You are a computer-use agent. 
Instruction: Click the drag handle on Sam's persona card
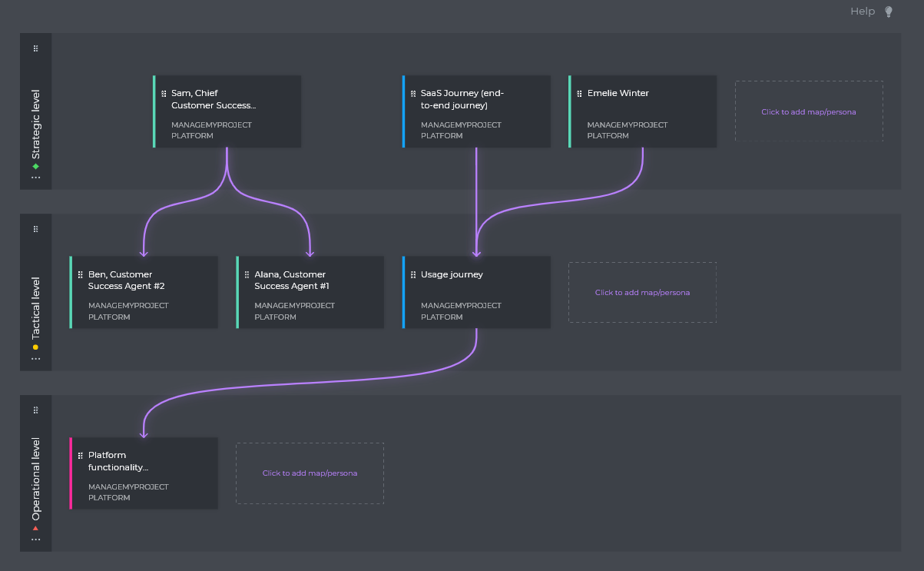point(163,94)
